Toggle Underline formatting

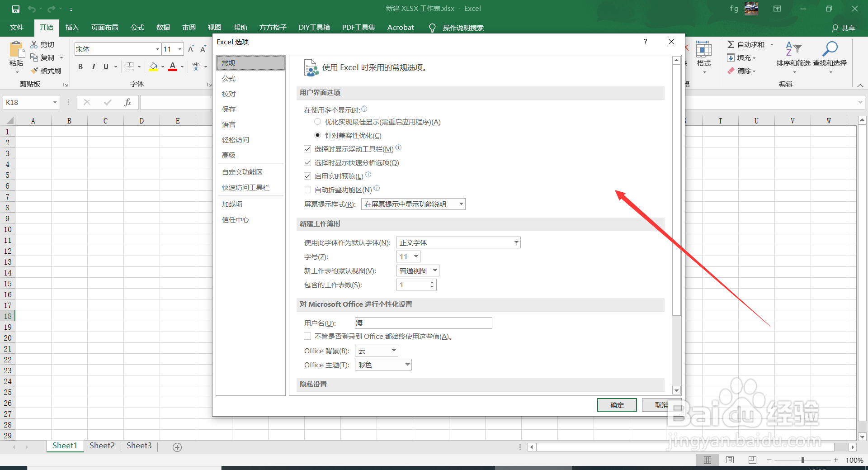(106, 66)
